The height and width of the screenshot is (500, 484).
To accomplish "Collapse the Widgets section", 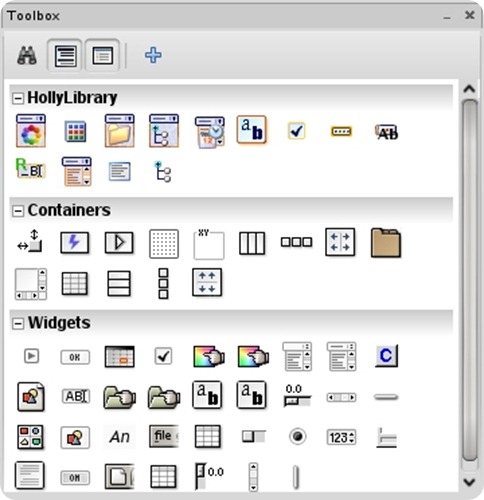I will coord(18,323).
